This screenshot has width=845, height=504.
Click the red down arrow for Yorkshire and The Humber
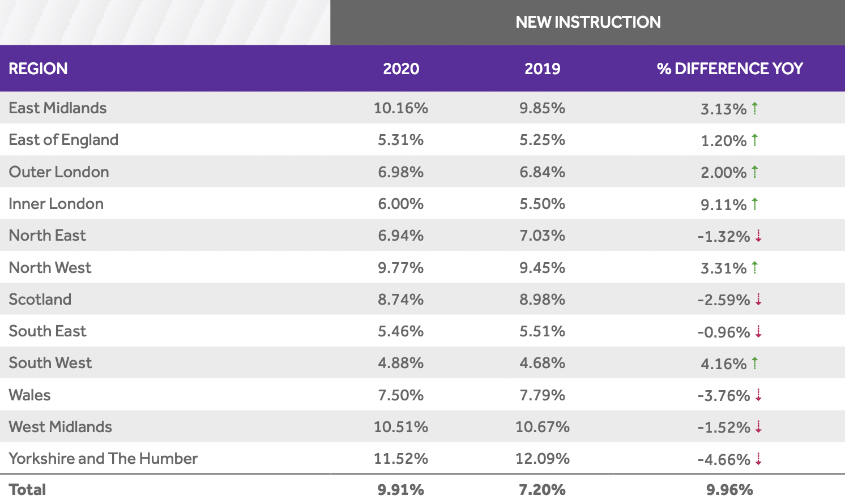click(x=758, y=459)
